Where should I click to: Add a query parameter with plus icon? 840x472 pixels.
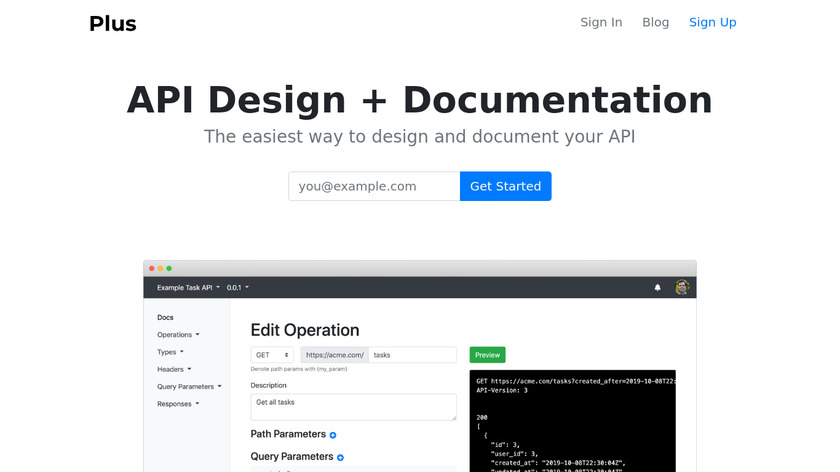coord(340,458)
